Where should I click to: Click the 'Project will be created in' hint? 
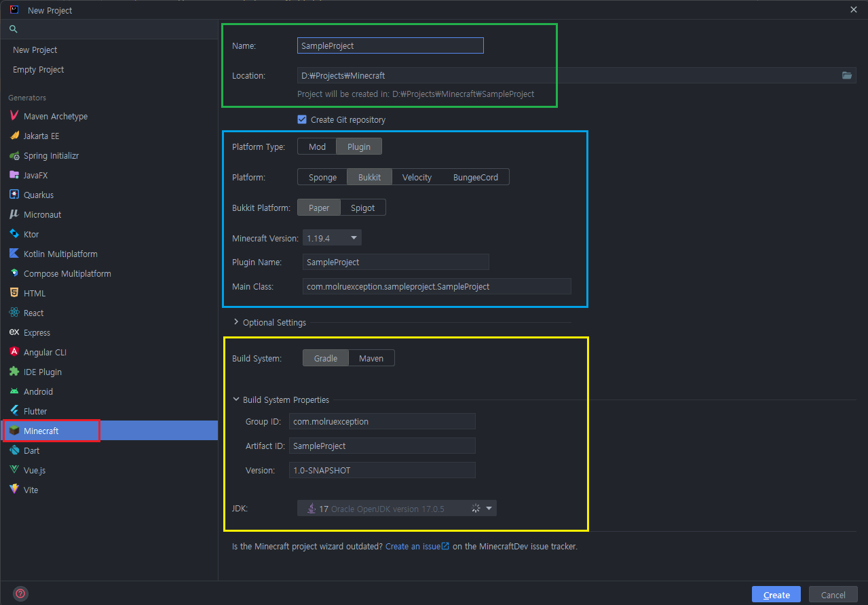[415, 94]
